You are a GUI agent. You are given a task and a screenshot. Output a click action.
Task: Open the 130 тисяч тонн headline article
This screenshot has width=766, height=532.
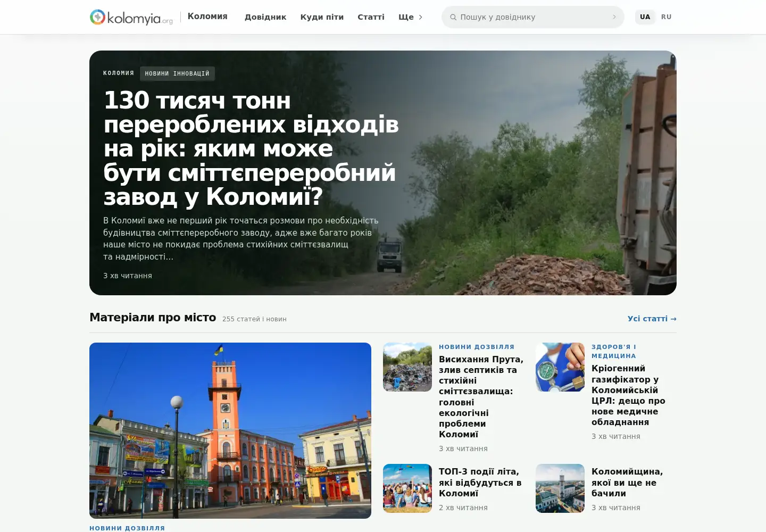pyautogui.click(x=251, y=148)
